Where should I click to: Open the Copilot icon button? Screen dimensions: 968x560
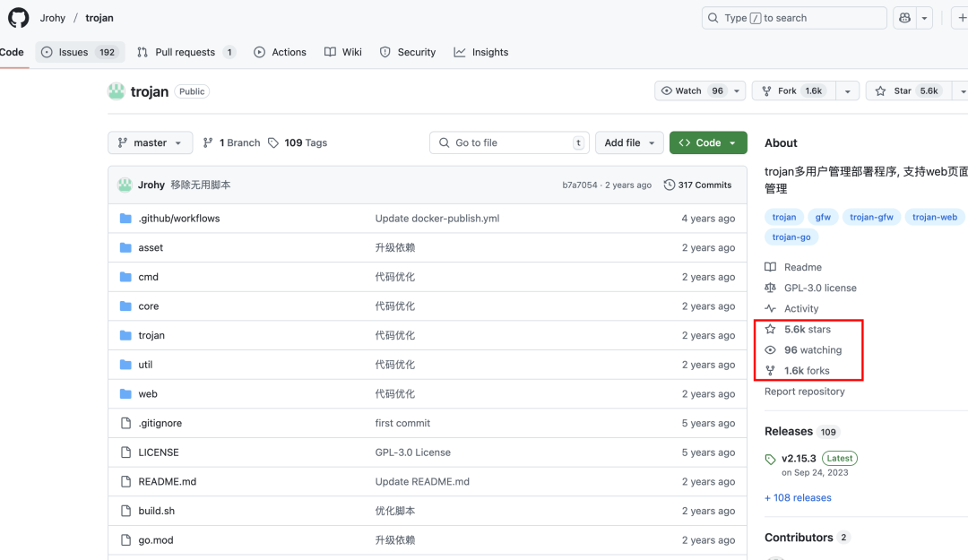point(905,18)
